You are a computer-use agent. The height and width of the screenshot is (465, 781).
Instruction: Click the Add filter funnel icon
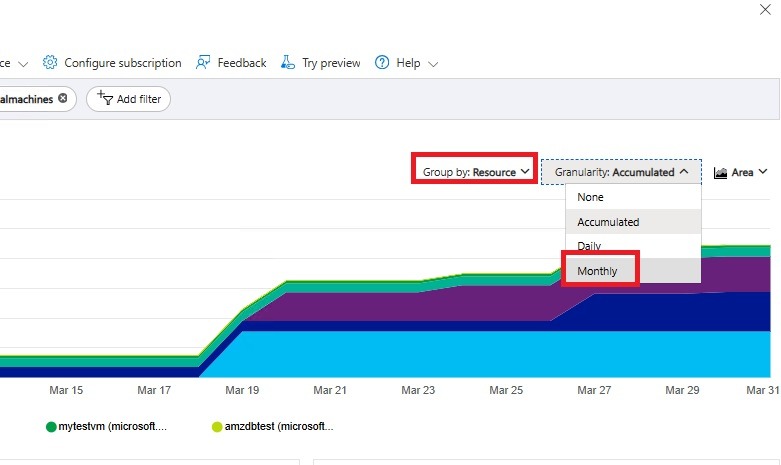103,98
